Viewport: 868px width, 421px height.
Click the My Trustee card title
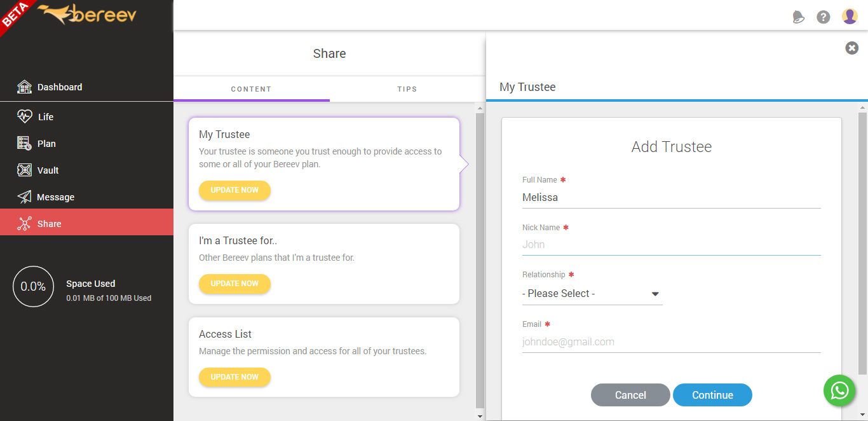click(224, 135)
